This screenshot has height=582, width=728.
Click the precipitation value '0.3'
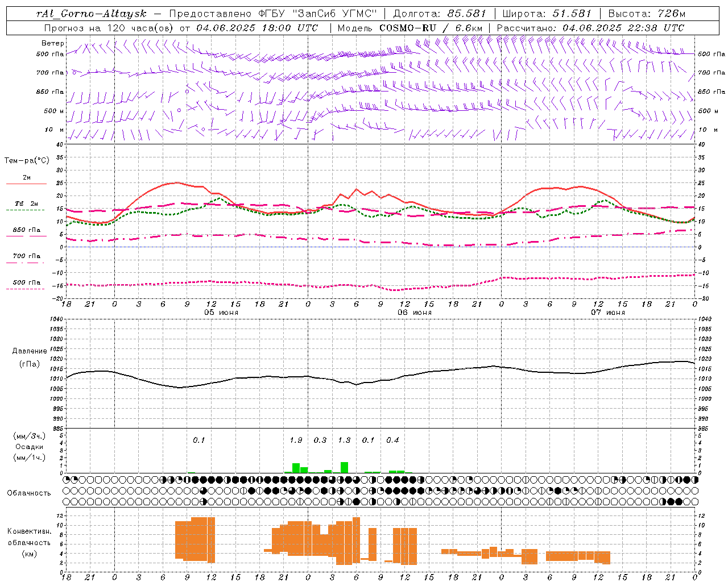[320, 440]
